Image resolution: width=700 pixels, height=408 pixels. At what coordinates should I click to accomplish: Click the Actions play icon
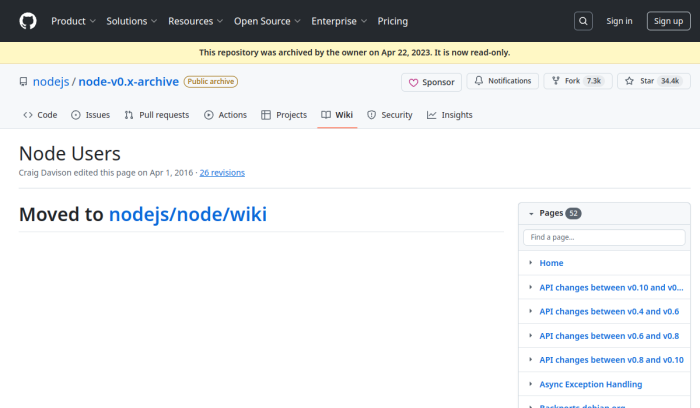tap(208, 115)
